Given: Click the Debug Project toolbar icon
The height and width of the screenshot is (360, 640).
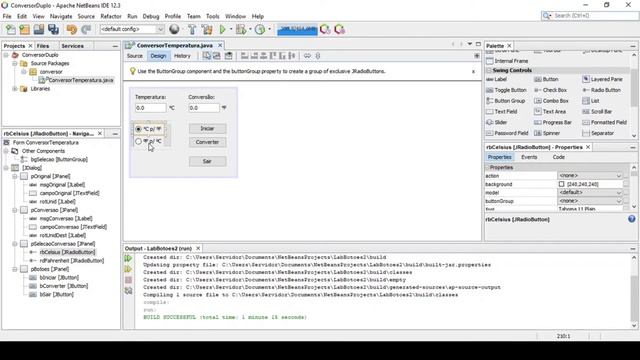Looking at the screenshot, I should click(x=241, y=29).
